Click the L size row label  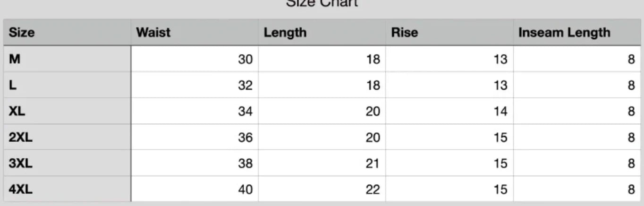click(13, 86)
